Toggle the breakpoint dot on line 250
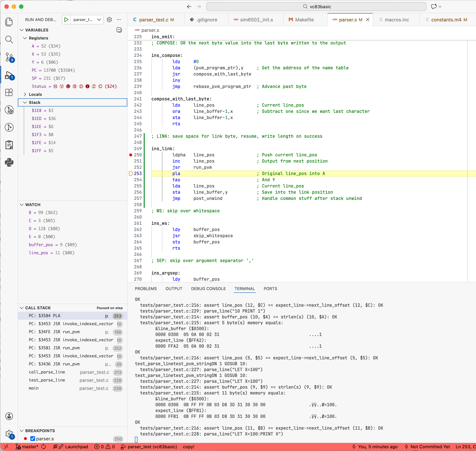 [x=131, y=155]
